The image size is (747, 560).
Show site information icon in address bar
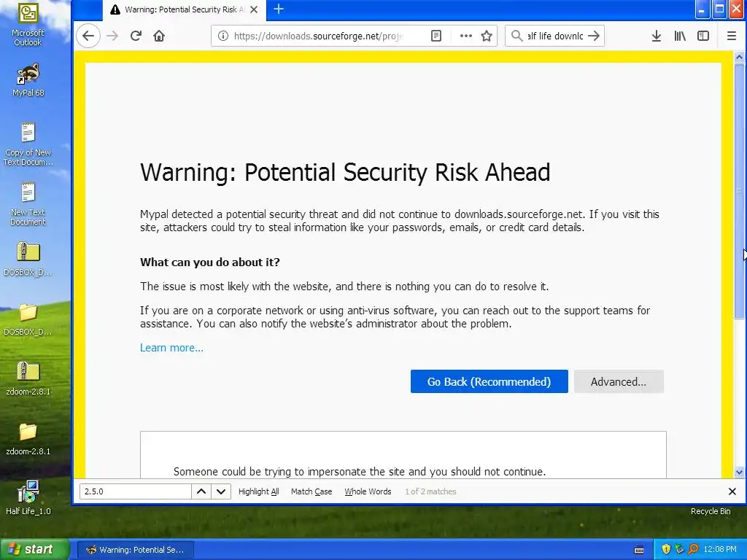click(222, 36)
